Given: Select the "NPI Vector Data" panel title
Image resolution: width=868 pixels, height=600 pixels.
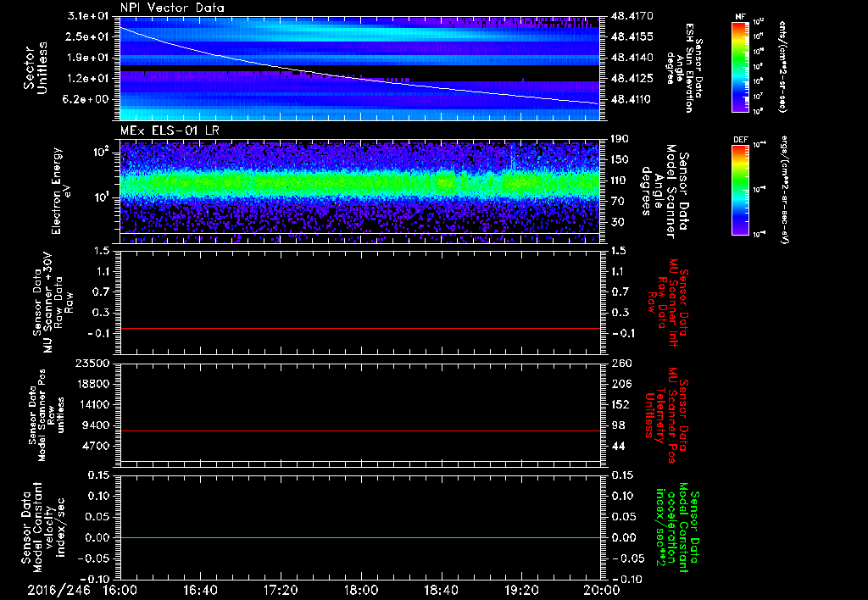Looking at the screenshot, I should click(x=172, y=8).
